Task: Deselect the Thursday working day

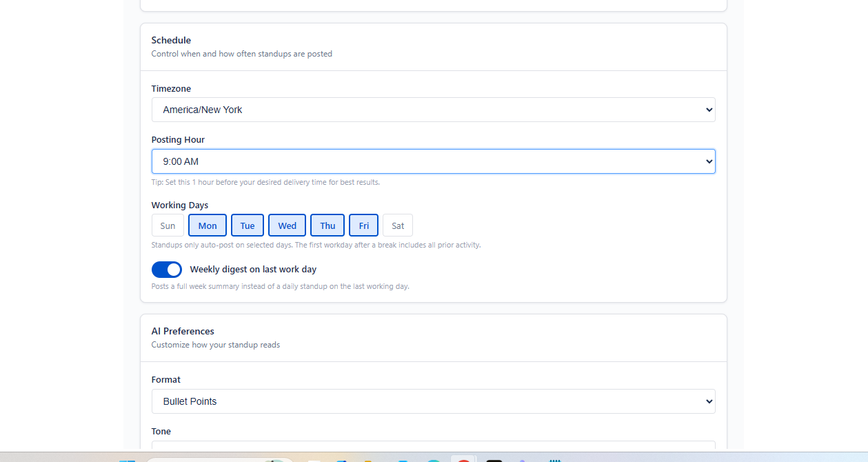Action: point(327,225)
